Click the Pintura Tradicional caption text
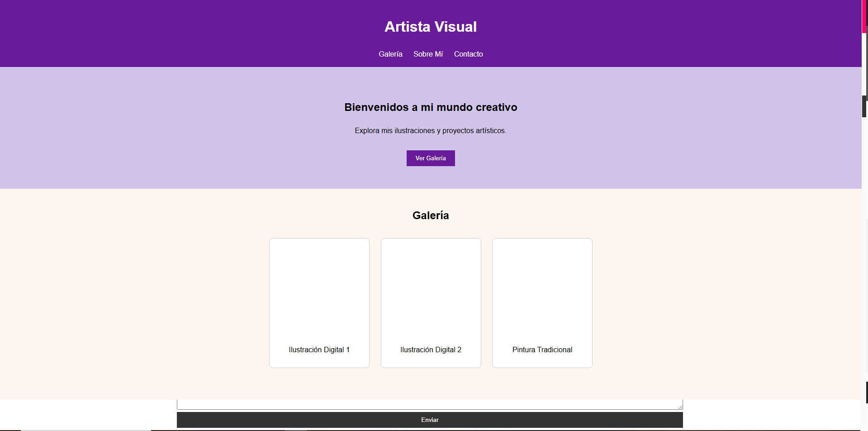This screenshot has height=431, width=868. (542, 349)
